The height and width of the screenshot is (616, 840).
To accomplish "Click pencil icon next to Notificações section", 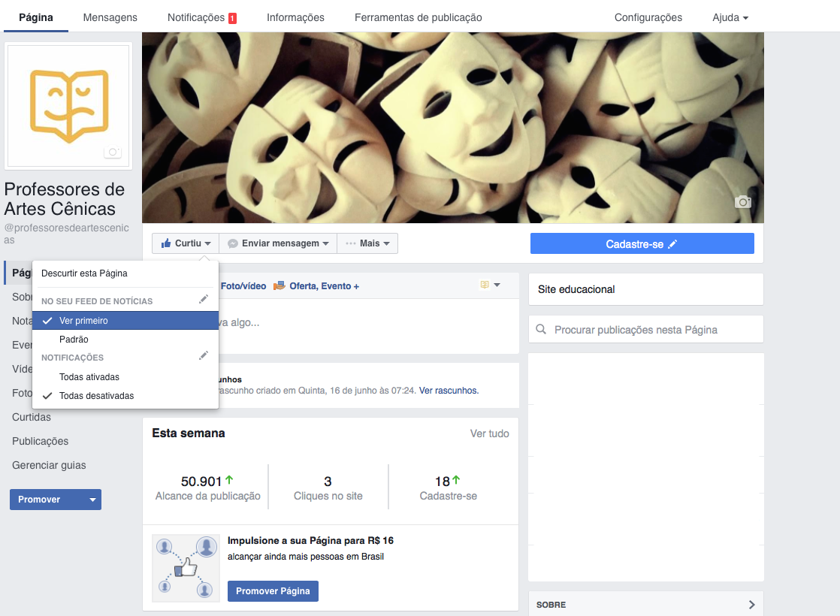I will tap(203, 355).
